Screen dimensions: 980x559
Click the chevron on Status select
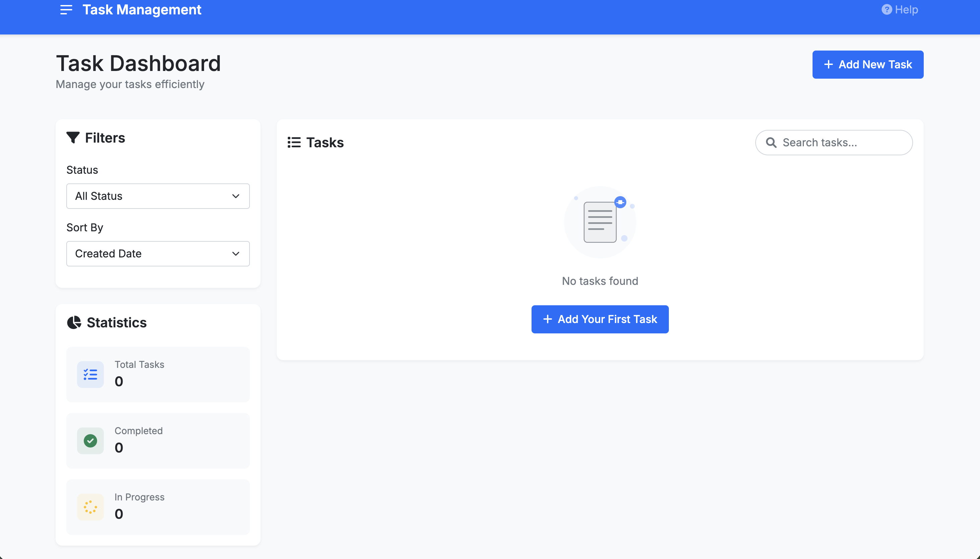tap(235, 196)
